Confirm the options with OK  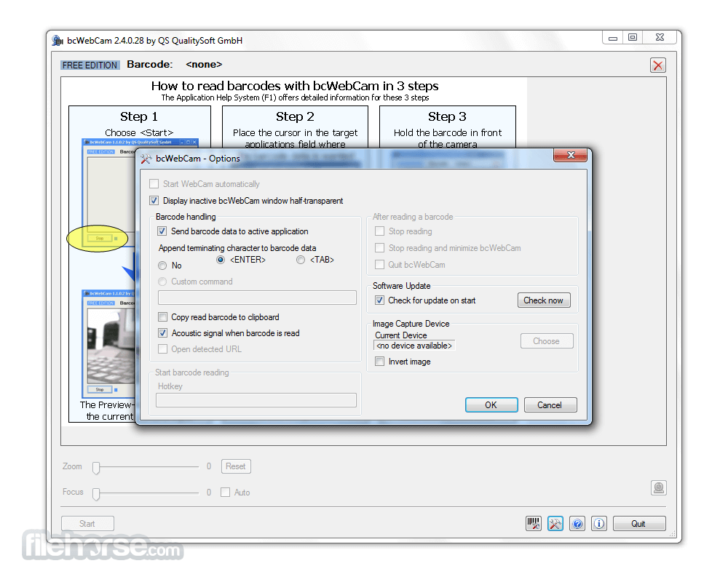[x=491, y=404]
